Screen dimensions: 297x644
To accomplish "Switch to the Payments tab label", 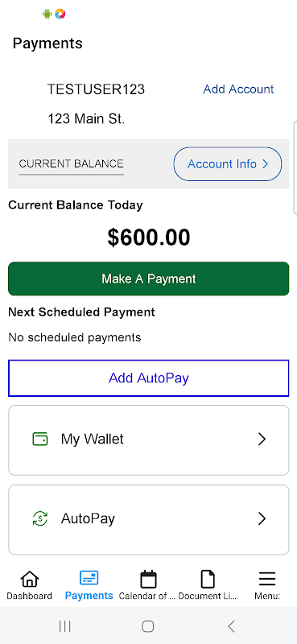I will click(89, 596).
